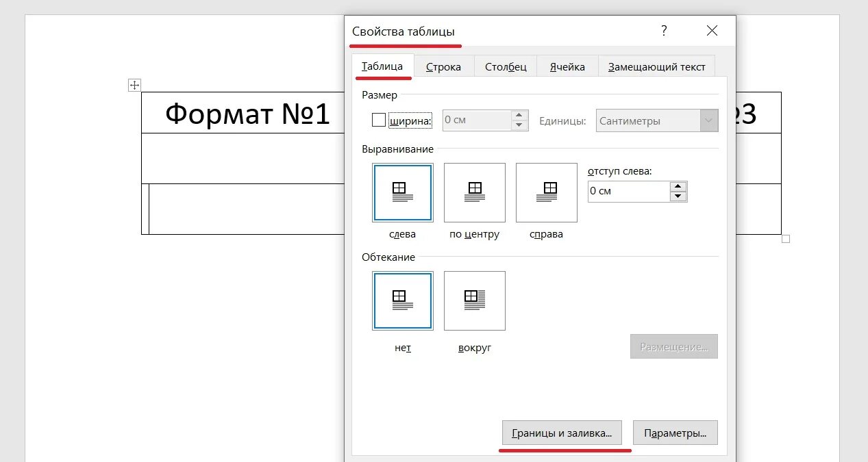Switch to the Ячейка tab

coord(567,66)
